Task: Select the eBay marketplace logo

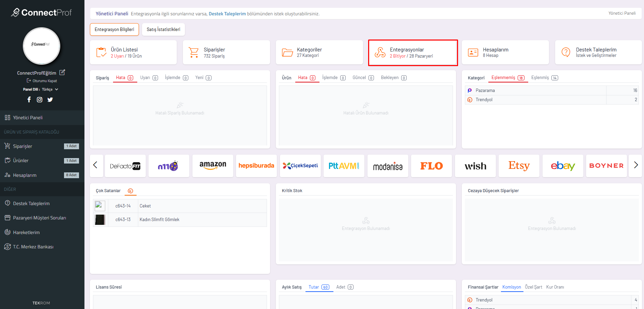Action: [563, 166]
